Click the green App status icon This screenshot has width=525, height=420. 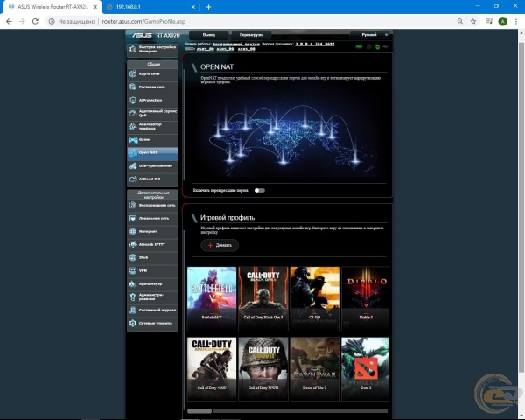pyautogui.click(x=359, y=47)
